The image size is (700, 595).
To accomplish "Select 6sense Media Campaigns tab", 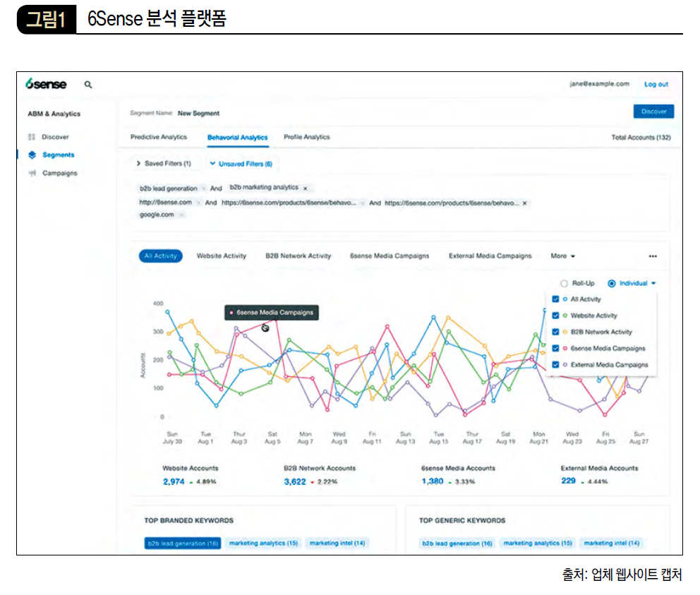I will click(x=390, y=256).
